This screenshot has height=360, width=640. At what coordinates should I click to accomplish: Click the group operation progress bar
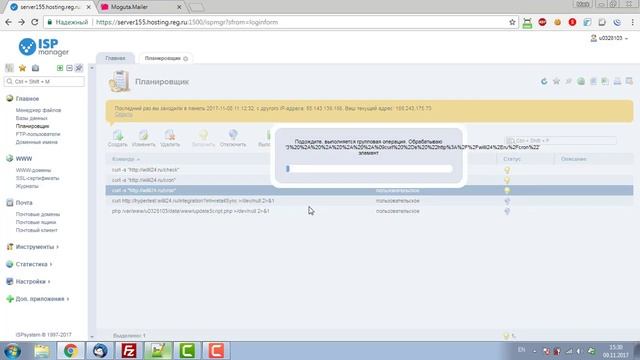point(369,169)
